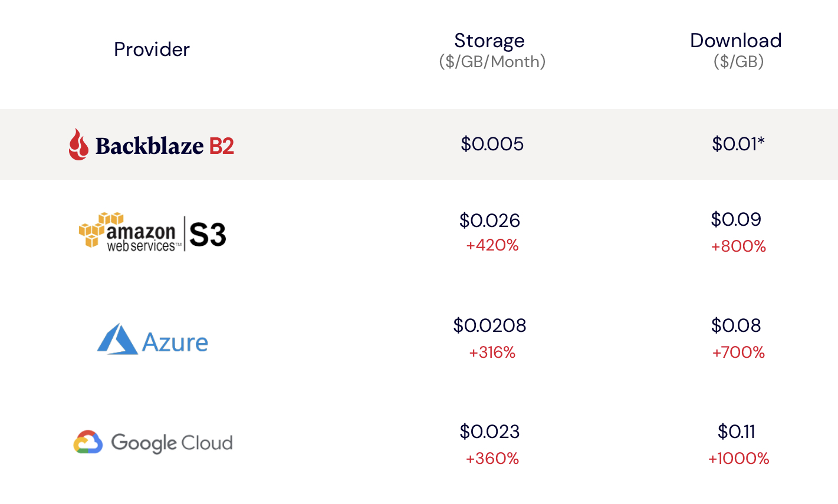Click the Provider column header
838x504 pixels.
point(152,50)
